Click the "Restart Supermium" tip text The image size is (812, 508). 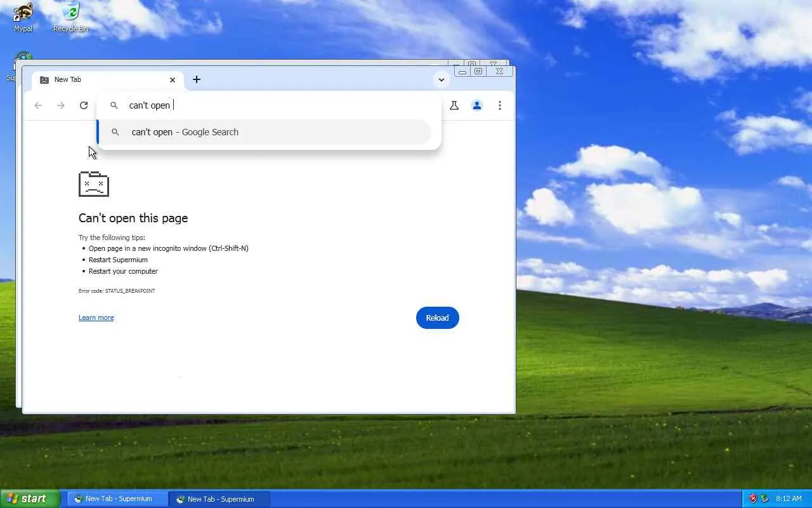tap(118, 260)
